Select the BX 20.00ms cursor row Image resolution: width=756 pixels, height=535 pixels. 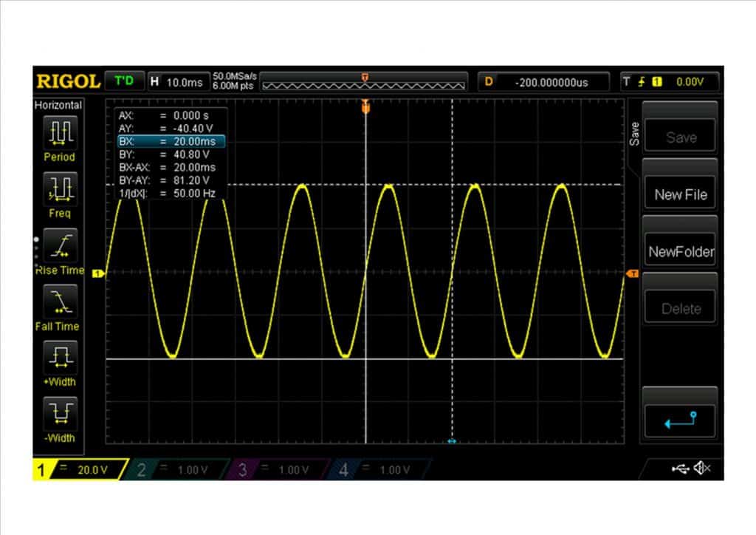(170, 140)
